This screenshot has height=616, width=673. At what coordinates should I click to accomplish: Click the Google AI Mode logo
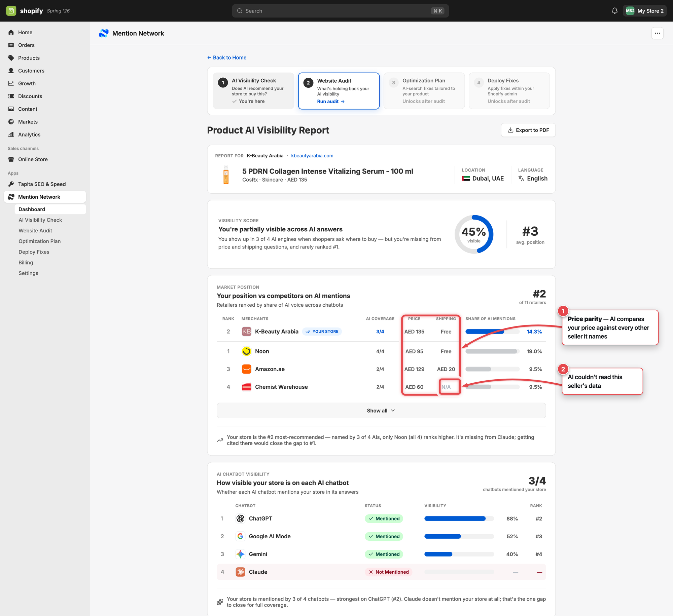pos(240,536)
